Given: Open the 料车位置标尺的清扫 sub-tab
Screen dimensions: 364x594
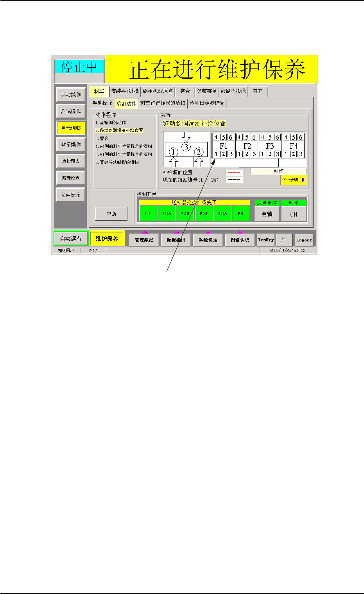Looking at the screenshot, I should coord(163,103).
